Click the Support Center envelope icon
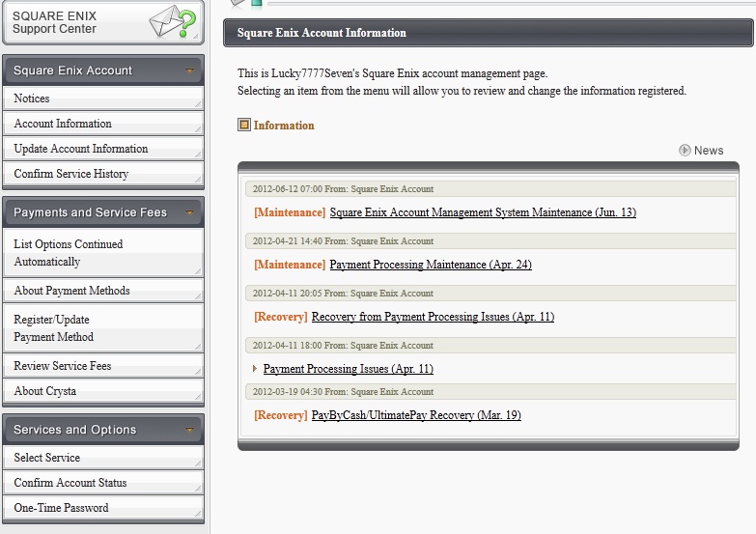This screenshot has height=534, width=756. tap(172, 22)
